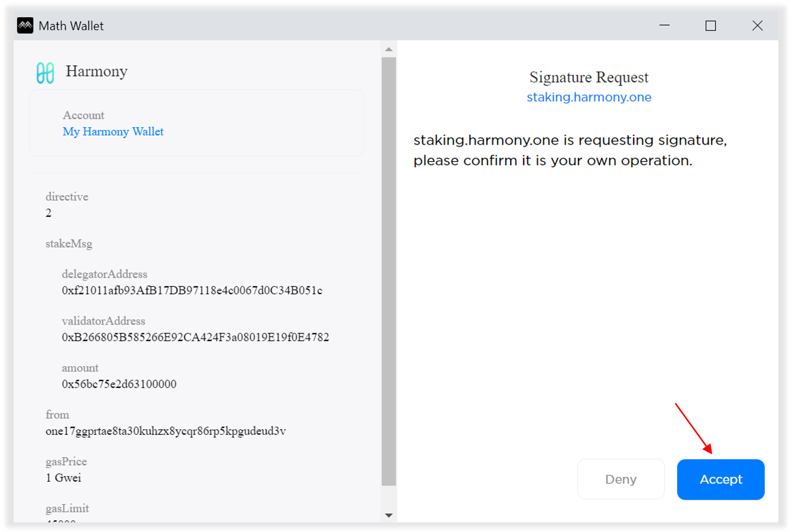Click the validatorAddress field label
Viewport: 794px width, 532px height.
[103, 321]
